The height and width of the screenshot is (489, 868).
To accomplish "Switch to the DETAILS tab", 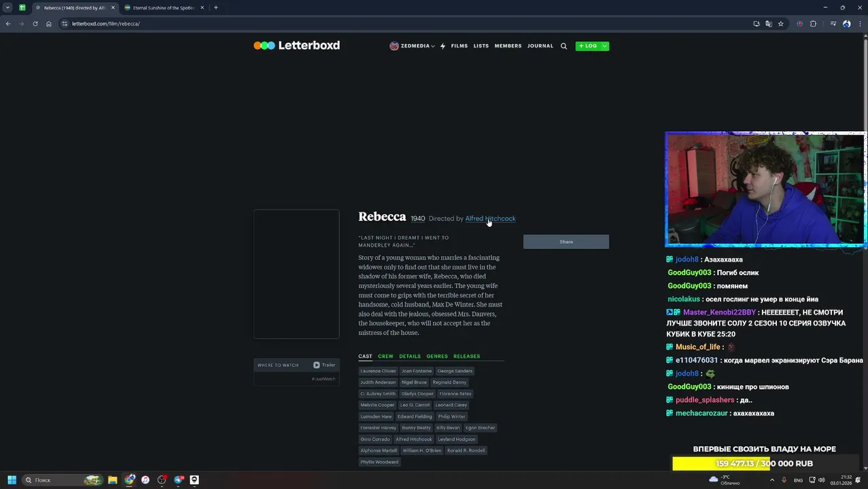I will click(410, 356).
